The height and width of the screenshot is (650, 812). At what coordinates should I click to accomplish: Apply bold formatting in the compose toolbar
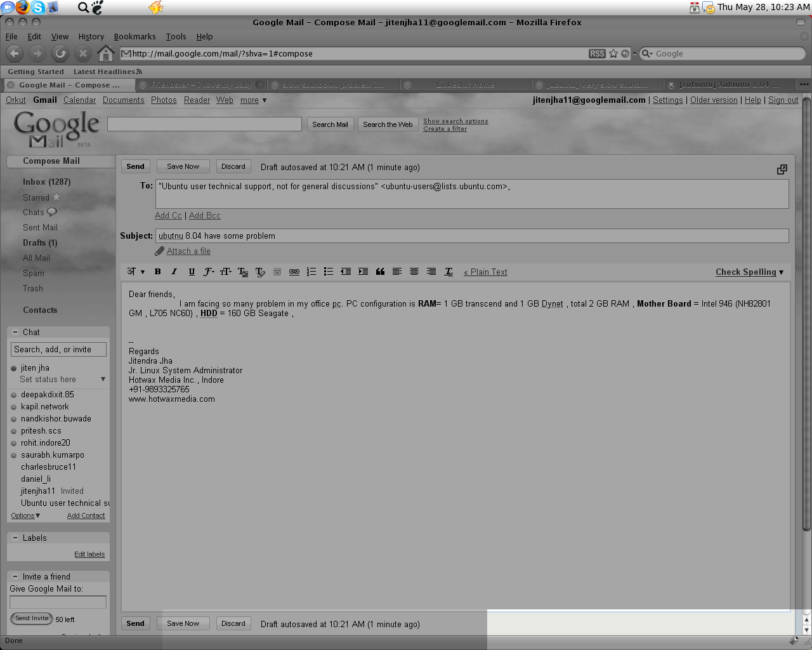click(x=157, y=272)
